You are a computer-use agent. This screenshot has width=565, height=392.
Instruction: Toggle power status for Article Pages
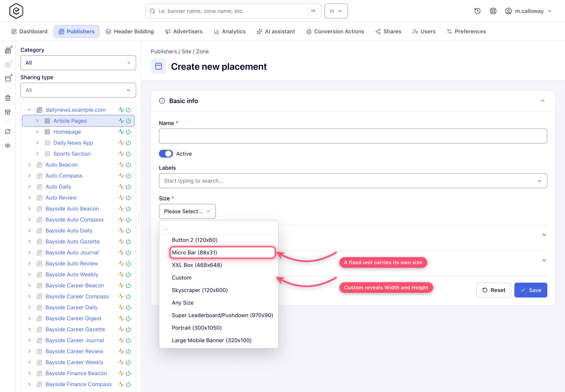128,121
